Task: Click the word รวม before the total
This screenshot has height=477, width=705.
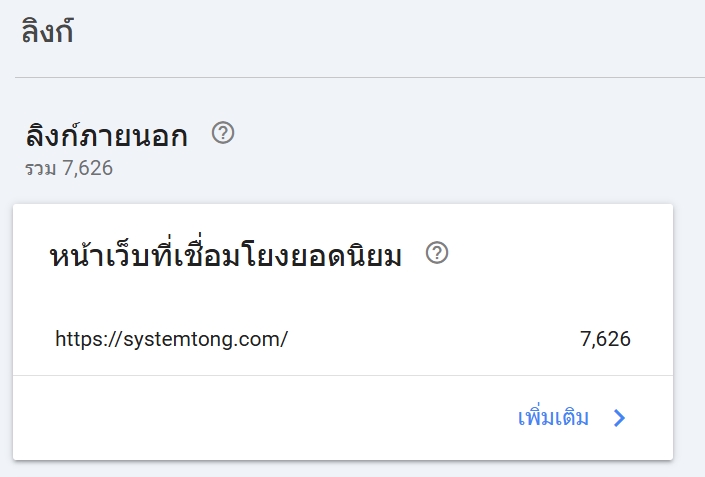Action: click(40, 168)
